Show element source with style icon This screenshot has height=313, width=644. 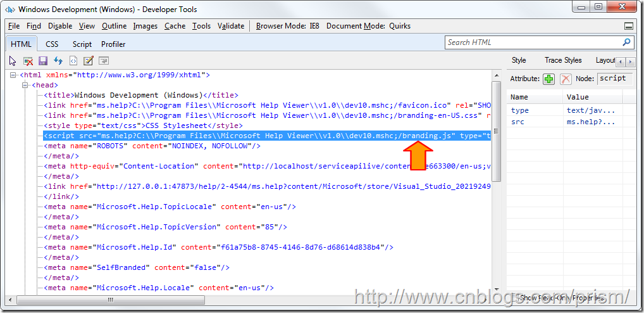click(73, 61)
